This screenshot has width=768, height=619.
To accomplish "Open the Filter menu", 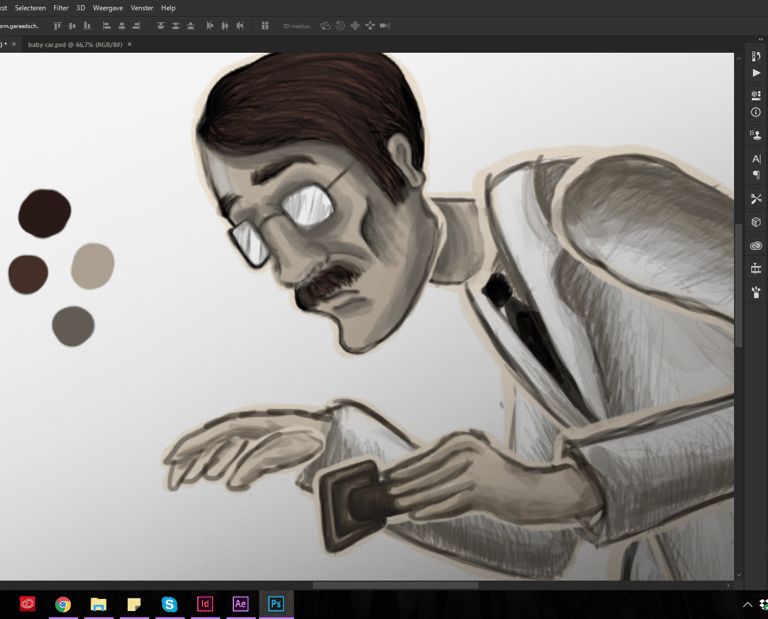I will click(61, 7).
